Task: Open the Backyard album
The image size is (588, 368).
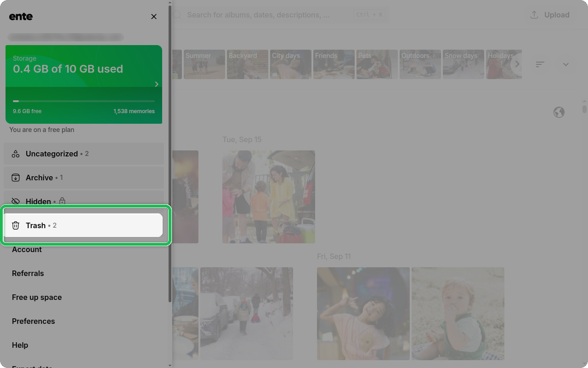Action: point(248,64)
